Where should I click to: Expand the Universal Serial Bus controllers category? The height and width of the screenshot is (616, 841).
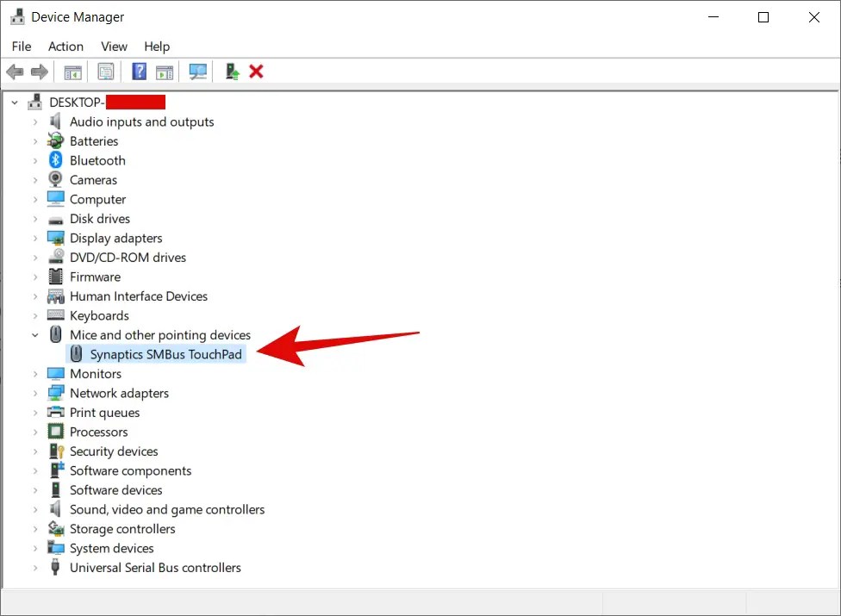pyautogui.click(x=34, y=568)
